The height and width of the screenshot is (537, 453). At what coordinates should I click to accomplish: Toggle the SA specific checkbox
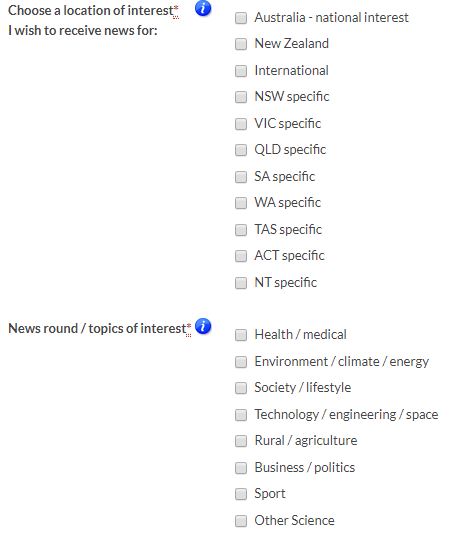(x=241, y=177)
